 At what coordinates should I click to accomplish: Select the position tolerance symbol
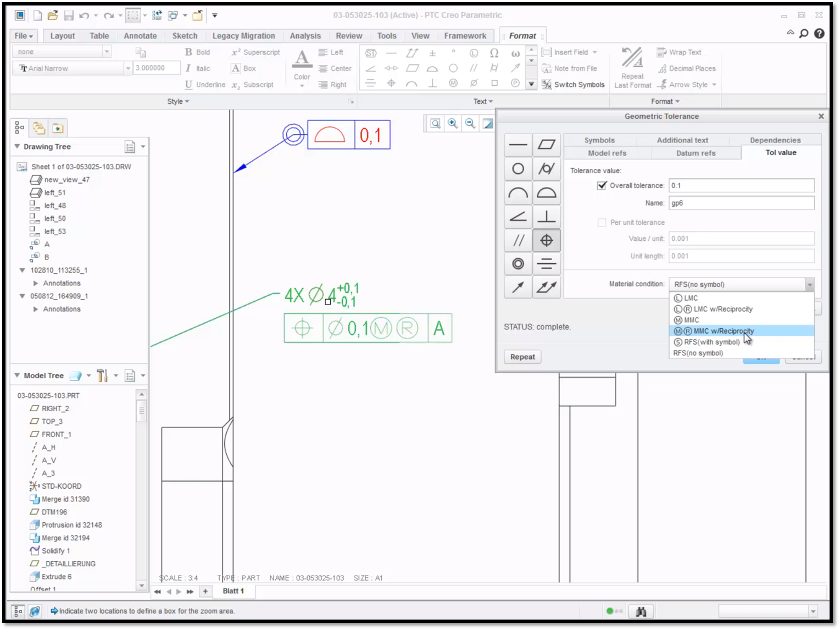point(547,240)
